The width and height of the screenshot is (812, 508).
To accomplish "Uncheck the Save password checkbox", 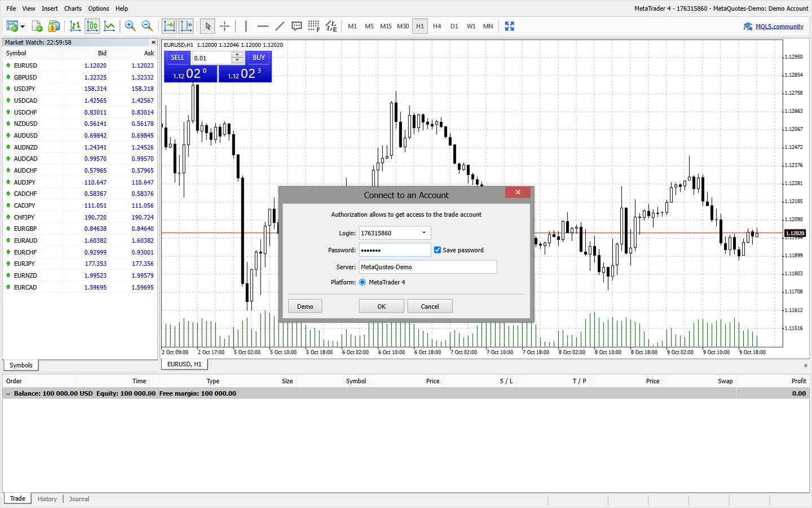I will (438, 250).
